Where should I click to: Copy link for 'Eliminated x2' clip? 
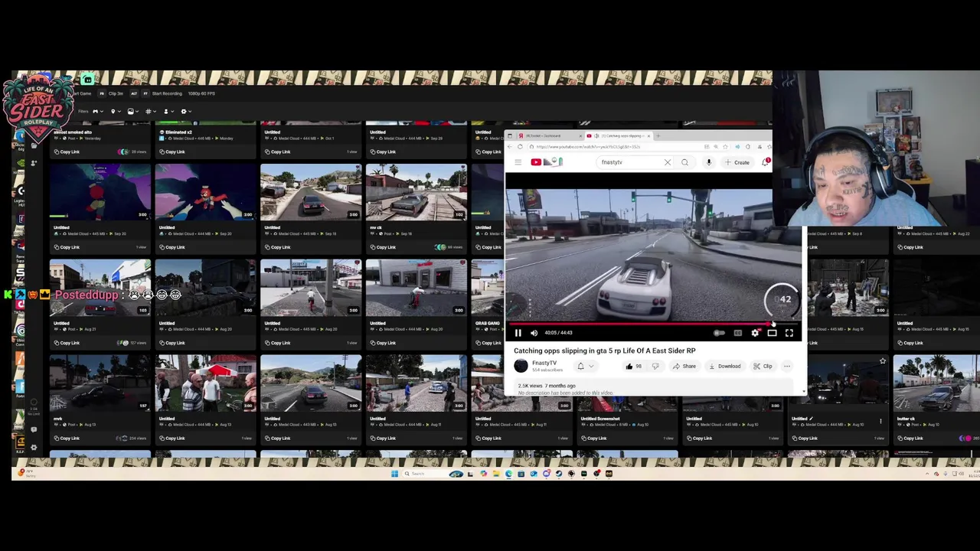pyautogui.click(x=171, y=152)
